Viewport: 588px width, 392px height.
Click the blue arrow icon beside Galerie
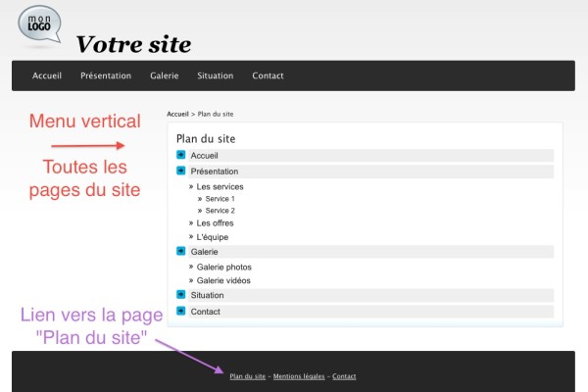pyautogui.click(x=180, y=251)
